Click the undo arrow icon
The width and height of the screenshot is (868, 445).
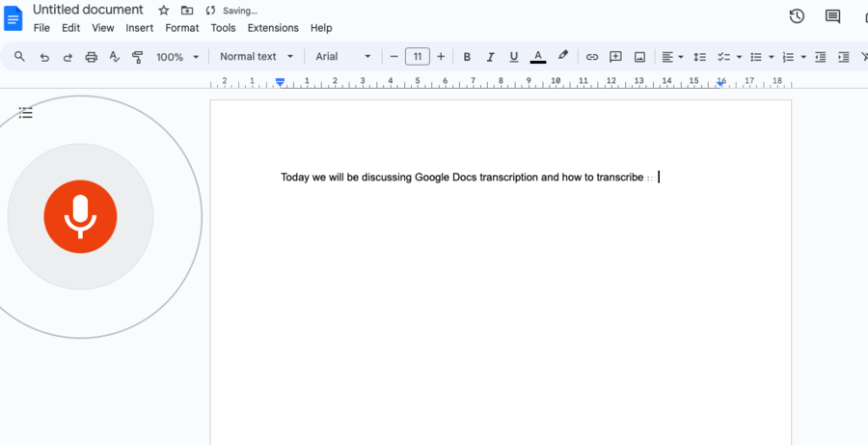point(44,57)
